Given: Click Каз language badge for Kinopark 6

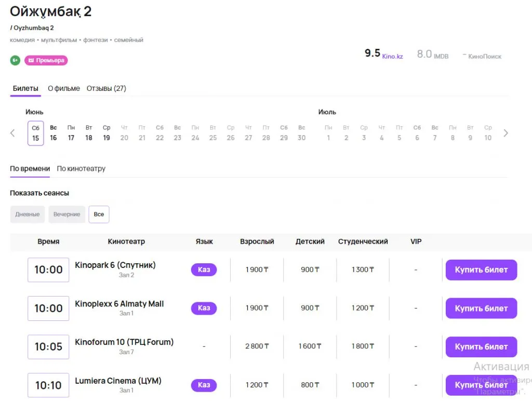Looking at the screenshot, I should click(x=204, y=270).
